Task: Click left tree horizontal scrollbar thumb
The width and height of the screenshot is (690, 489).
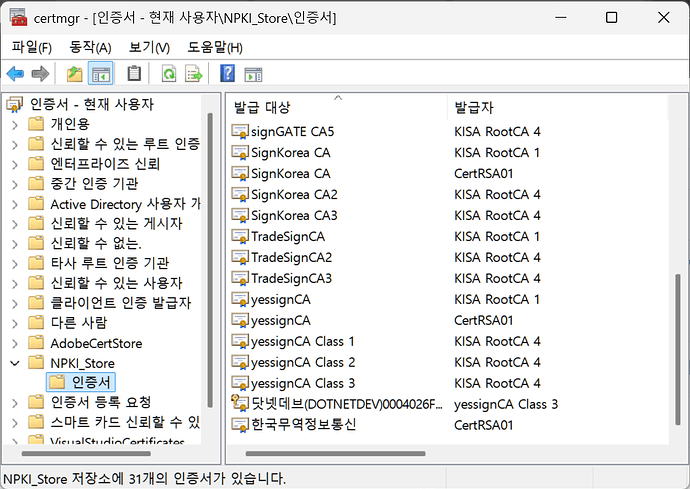Action: [86, 454]
